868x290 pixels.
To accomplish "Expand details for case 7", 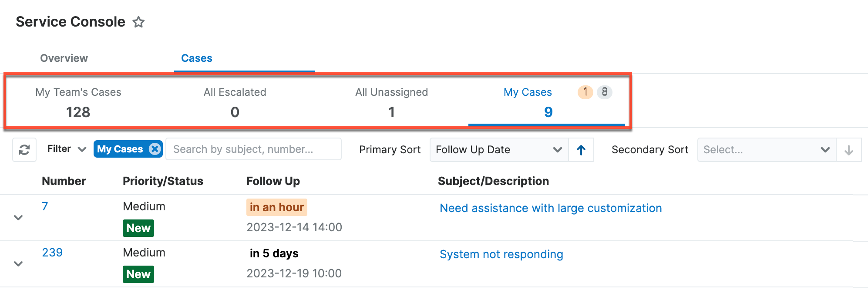I will click(18, 218).
